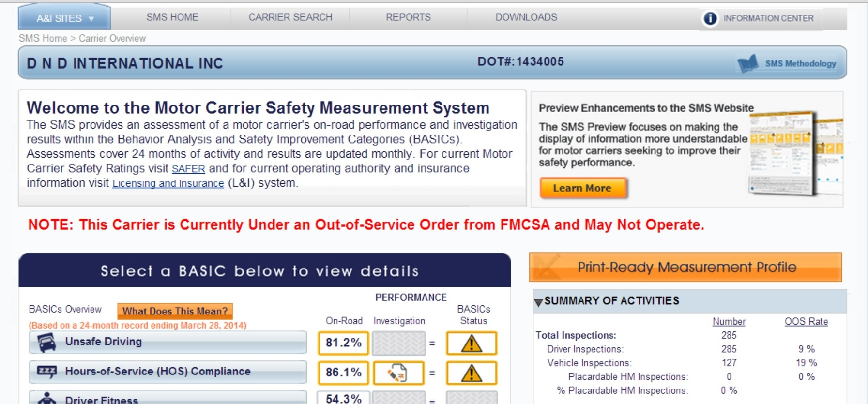Click the Placardable HM Inspections label
This screenshot has height=404, width=868.
point(628,377)
